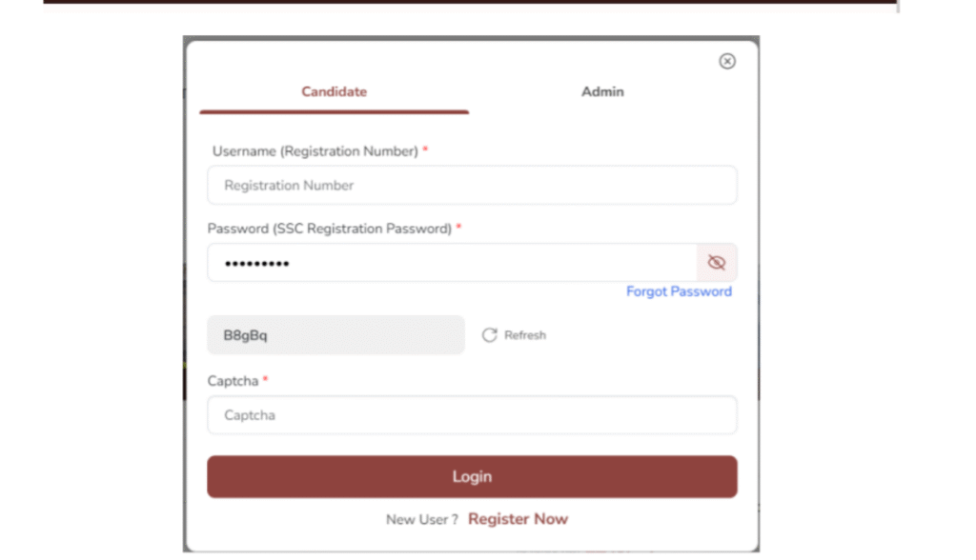Focus the Registration Number input field
Viewport: 976px width, 560px height.
[472, 186]
